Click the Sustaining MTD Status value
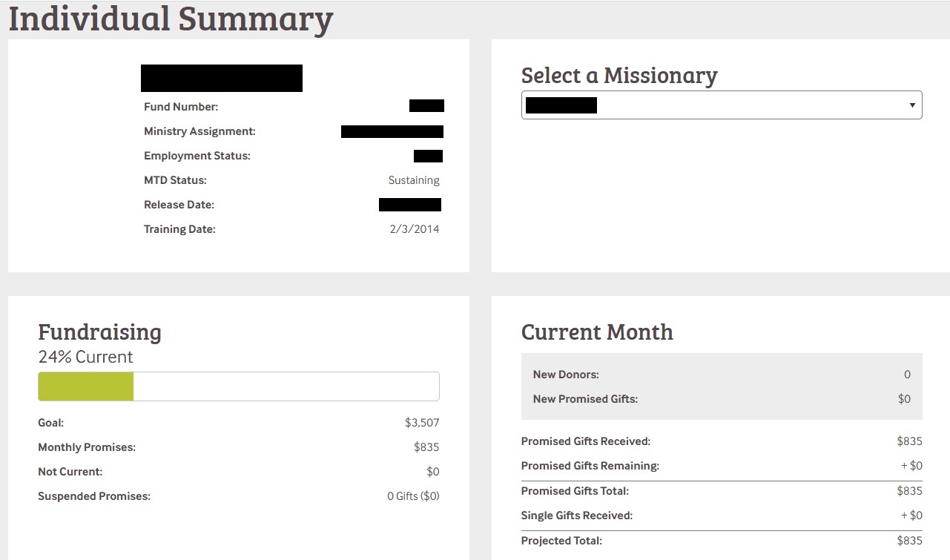 pos(414,180)
